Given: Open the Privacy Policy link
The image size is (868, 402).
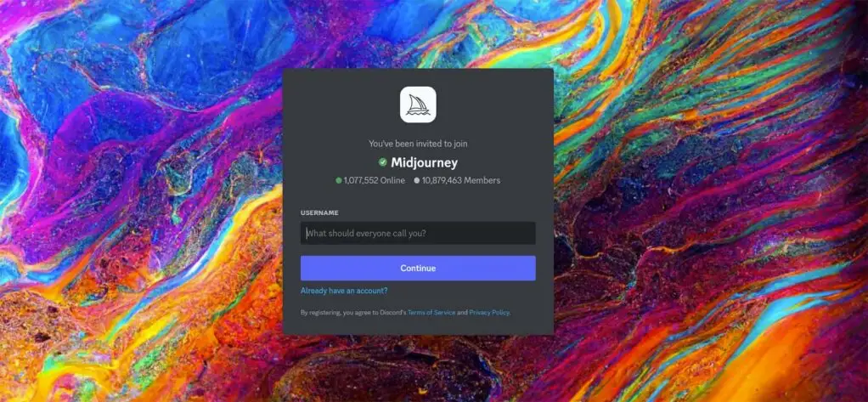Looking at the screenshot, I should (489, 313).
